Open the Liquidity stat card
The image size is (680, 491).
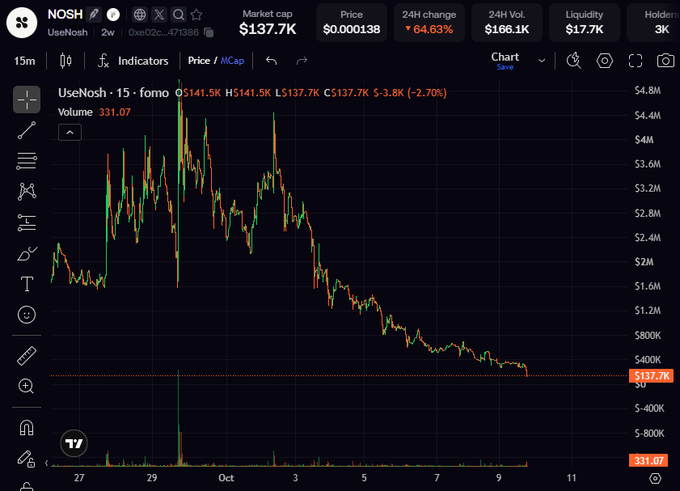(584, 23)
